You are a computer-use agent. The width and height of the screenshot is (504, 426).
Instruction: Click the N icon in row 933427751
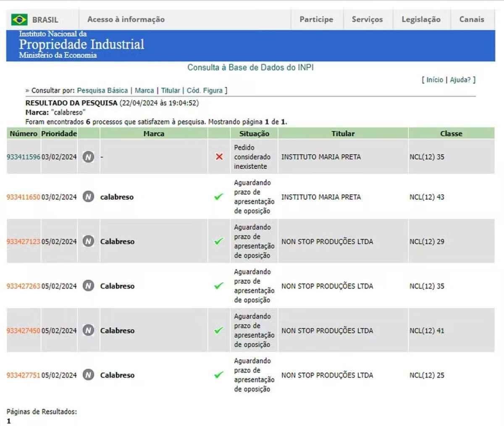tap(88, 375)
